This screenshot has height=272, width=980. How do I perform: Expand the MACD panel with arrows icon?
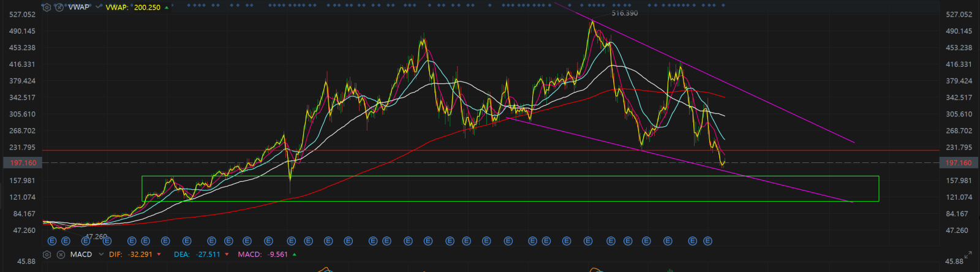tap(968, 255)
